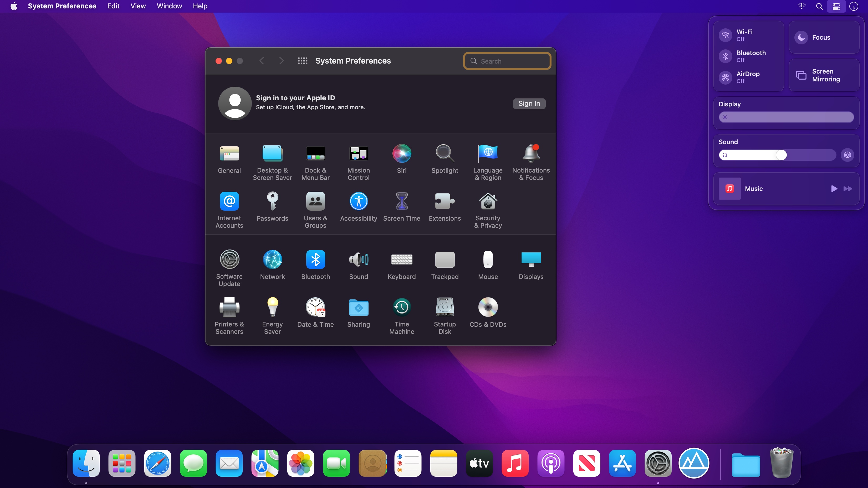Viewport: 868px width, 488px height.
Task: Launch Finder from the Dock
Action: coord(86,463)
